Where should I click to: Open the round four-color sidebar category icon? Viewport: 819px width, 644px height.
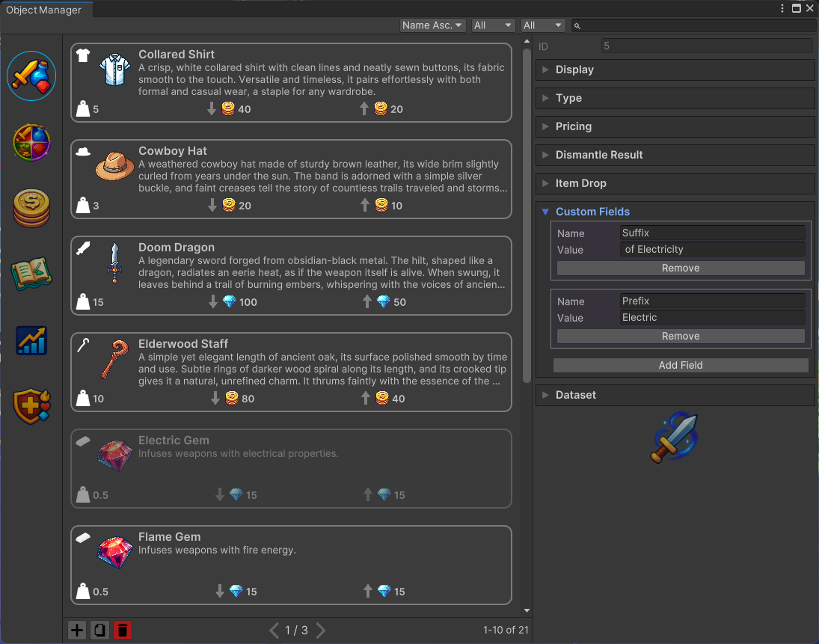pyautogui.click(x=31, y=142)
